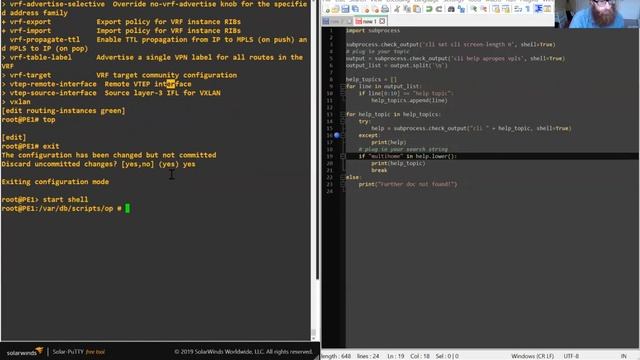
Task: Open Find with the binoculars icon
Action: tap(451, 9)
